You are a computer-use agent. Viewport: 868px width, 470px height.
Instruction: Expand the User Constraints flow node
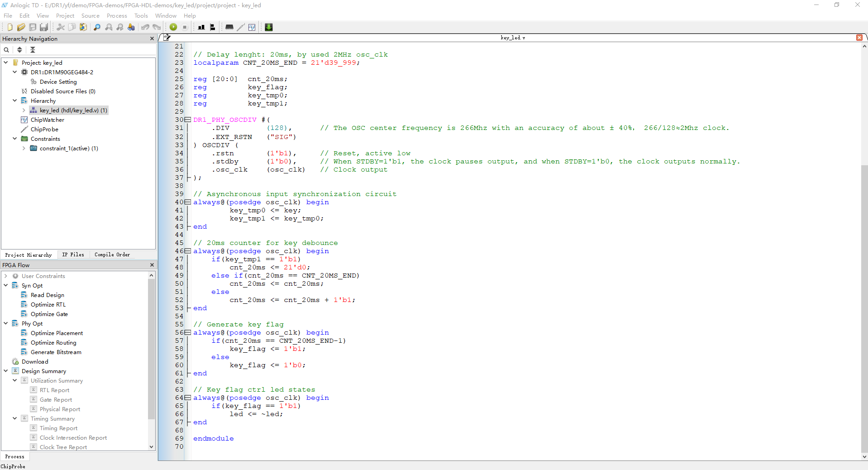(6, 276)
